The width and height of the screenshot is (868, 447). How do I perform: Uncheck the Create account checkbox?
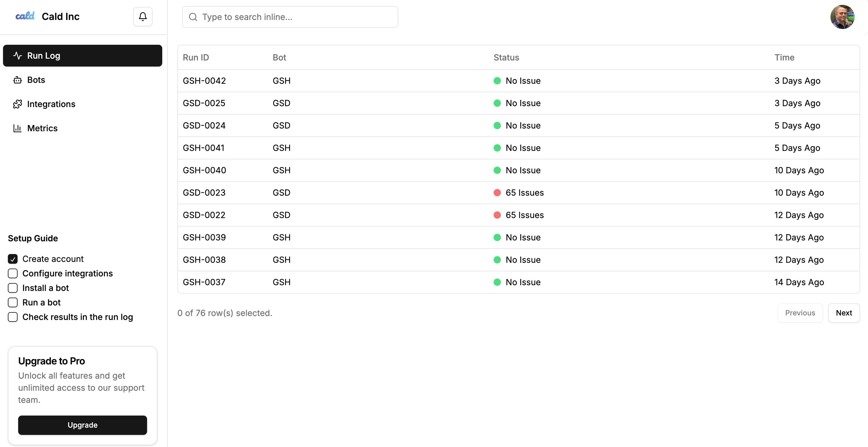[13, 259]
